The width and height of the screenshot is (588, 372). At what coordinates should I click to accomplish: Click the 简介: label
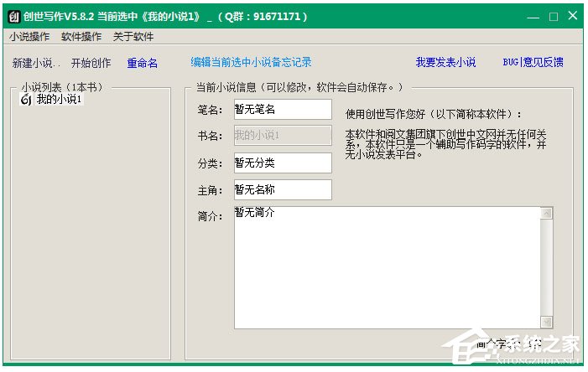[x=210, y=216]
